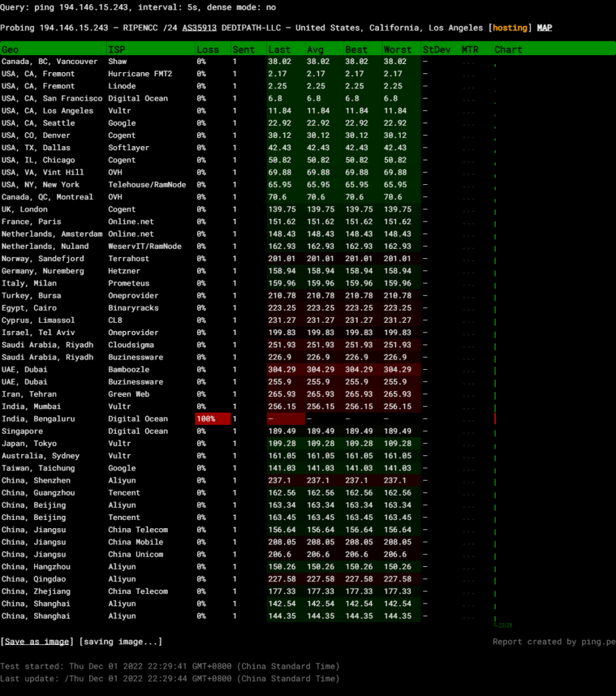Click the Avg column header
This screenshot has height=696, width=616.
coord(315,50)
